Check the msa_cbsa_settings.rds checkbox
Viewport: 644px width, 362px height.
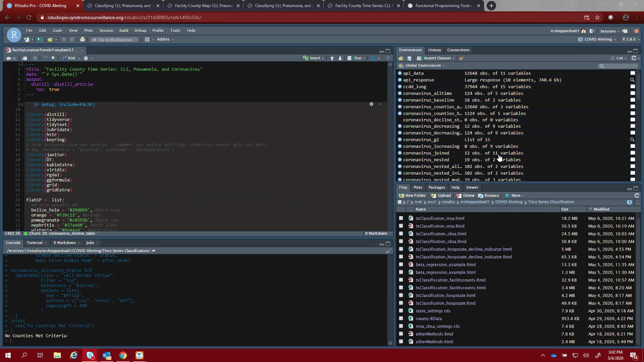point(401,326)
